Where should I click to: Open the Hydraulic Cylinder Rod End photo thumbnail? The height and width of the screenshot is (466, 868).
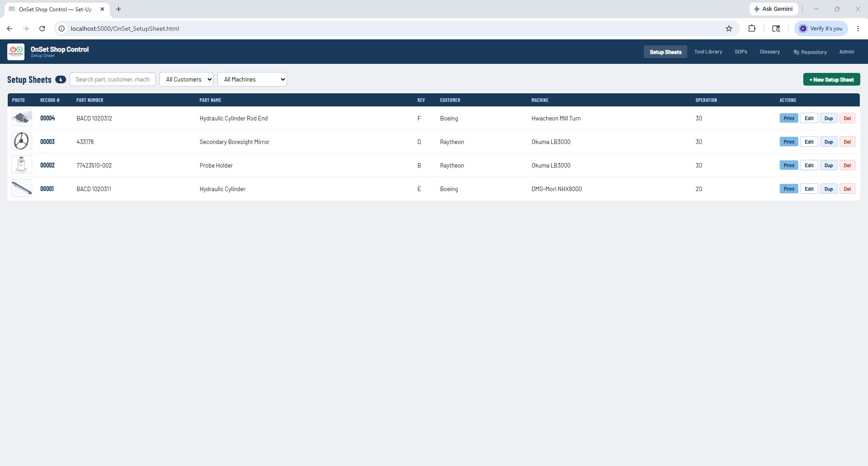[x=22, y=118]
